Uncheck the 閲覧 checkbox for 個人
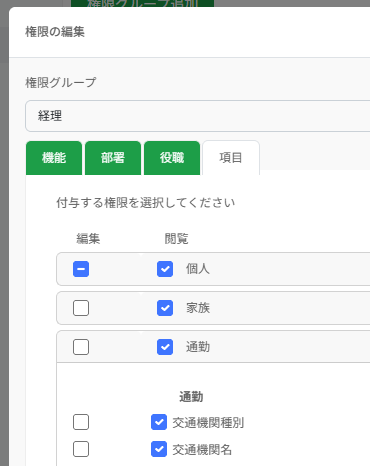 point(165,269)
